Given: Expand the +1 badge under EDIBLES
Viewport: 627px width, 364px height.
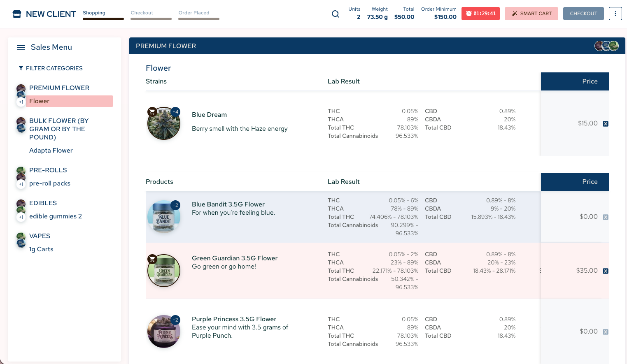Looking at the screenshot, I should [x=21, y=217].
